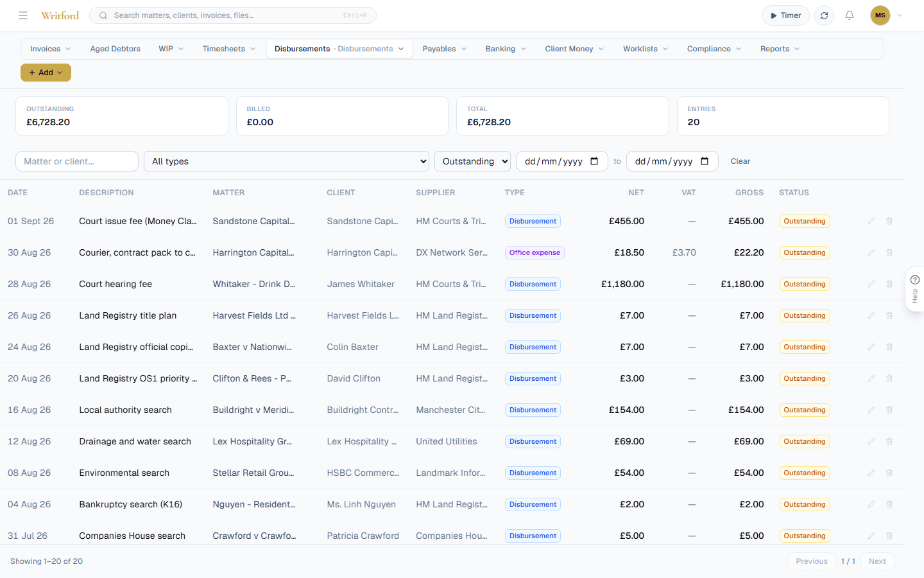Image resolution: width=924 pixels, height=578 pixels.
Task: Go to the Aged Debtors tab
Action: click(x=115, y=49)
